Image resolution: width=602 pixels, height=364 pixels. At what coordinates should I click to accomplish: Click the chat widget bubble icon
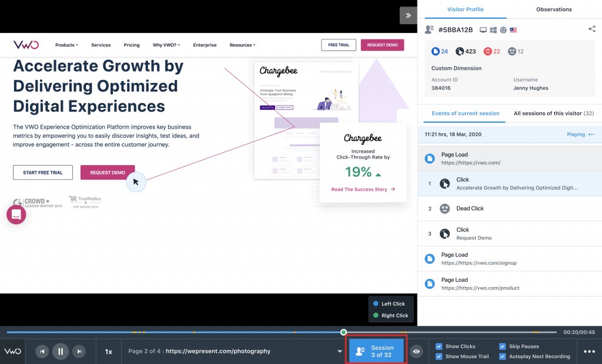click(16, 214)
